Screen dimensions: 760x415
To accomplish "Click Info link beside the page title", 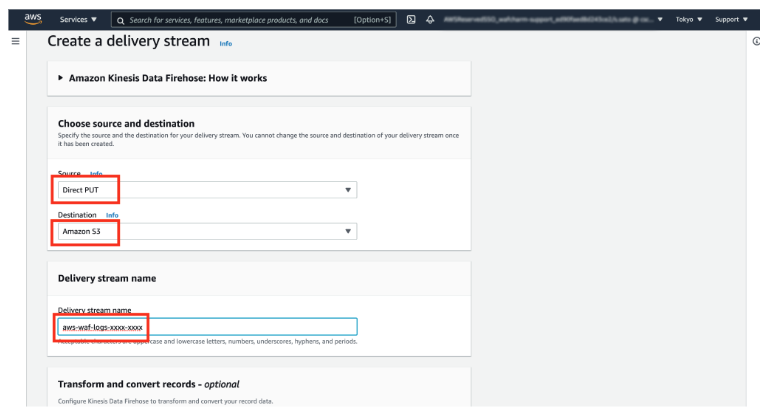I will (225, 44).
